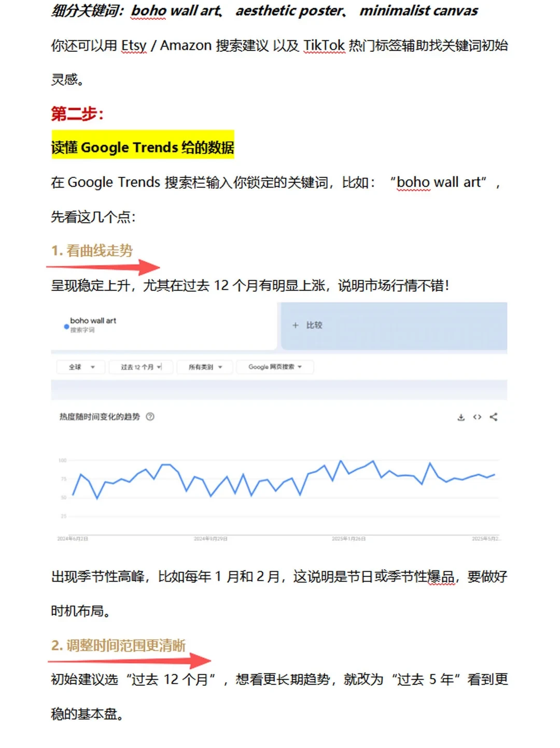Click the embed code icon above the chart
Viewport: 560px width, 748px height.
pyautogui.click(x=477, y=417)
